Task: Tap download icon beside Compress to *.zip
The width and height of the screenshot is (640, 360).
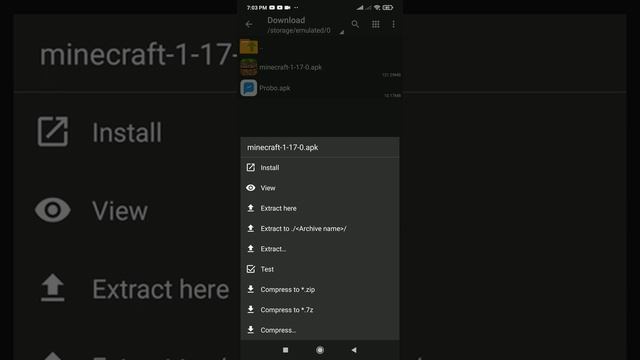Action: [251, 289]
